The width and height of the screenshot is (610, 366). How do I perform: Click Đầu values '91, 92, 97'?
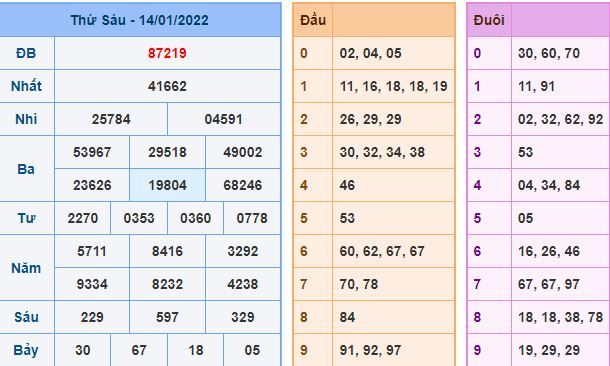pyautogui.click(x=370, y=351)
